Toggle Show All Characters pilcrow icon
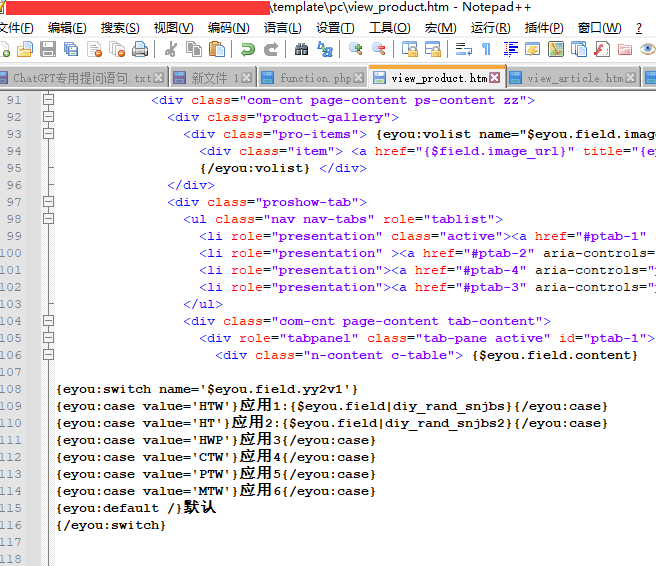Viewport: 656px width, 566px height. (x=486, y=49)
